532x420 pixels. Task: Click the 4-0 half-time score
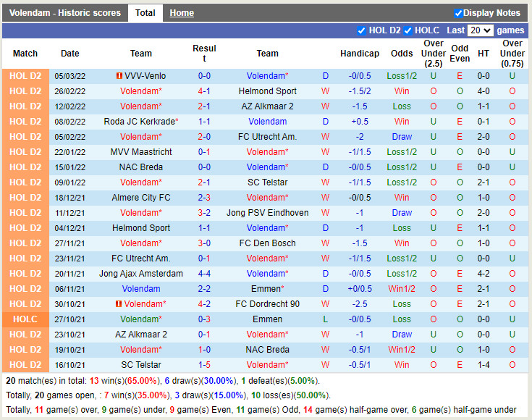pyautogui.click(x=484, y=91)
